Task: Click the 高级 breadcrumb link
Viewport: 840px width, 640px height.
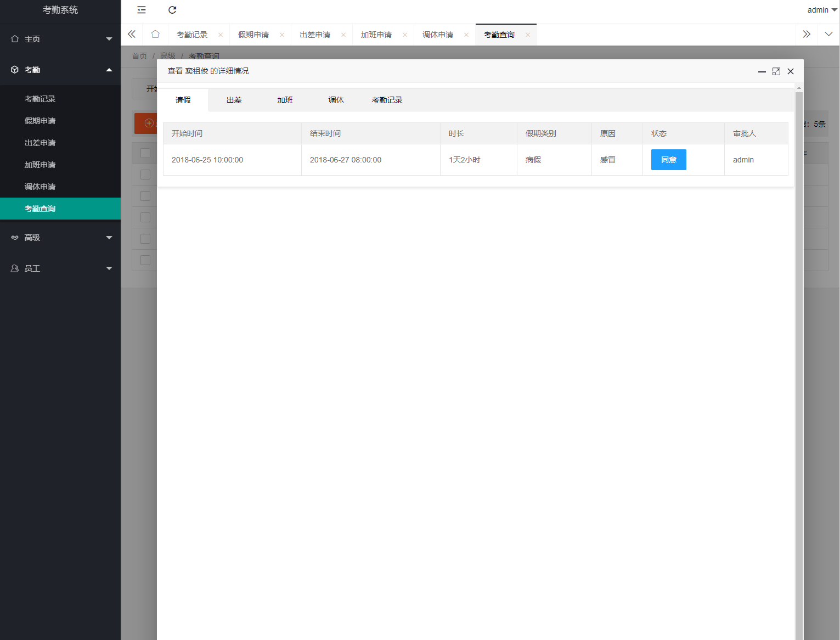Action: [x=168, y=56]
